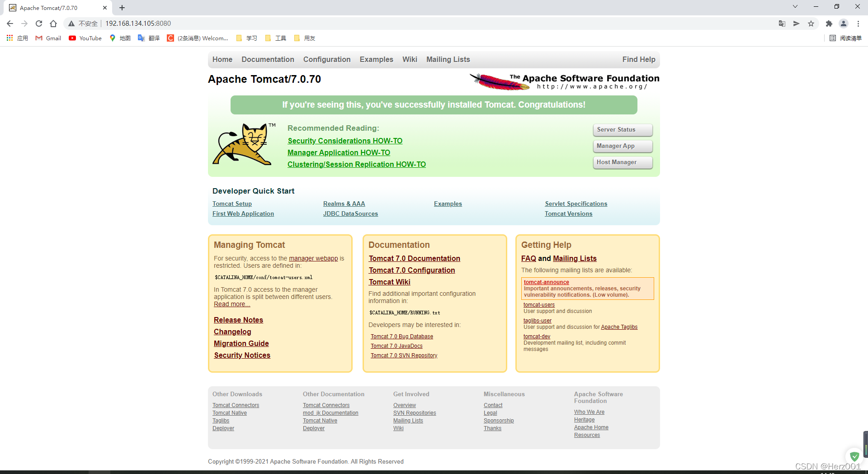Close the Apache Tomcat tab

105,8
